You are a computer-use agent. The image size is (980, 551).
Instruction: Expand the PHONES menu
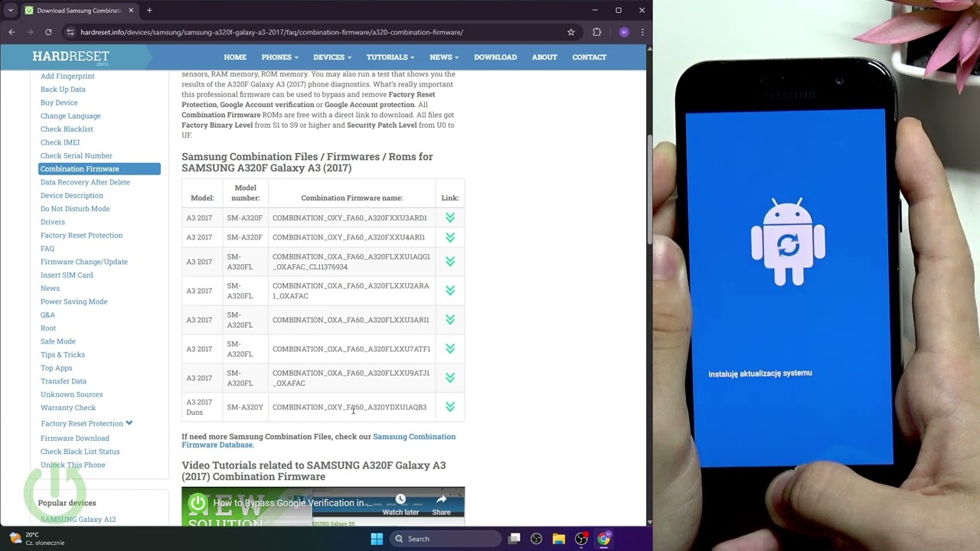(279, 57)
